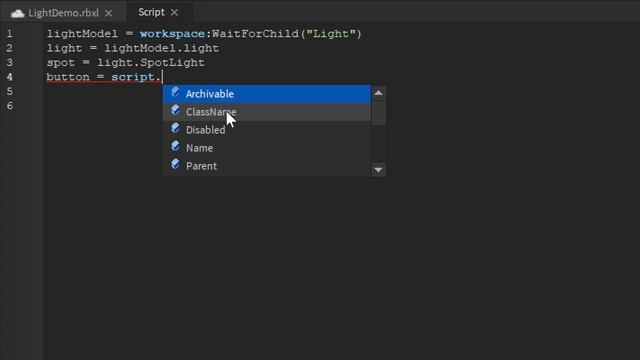Close the Script tab

174,13
